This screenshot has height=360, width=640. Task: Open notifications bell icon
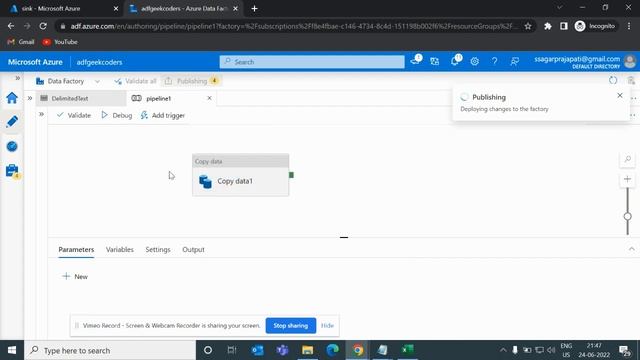455,61
